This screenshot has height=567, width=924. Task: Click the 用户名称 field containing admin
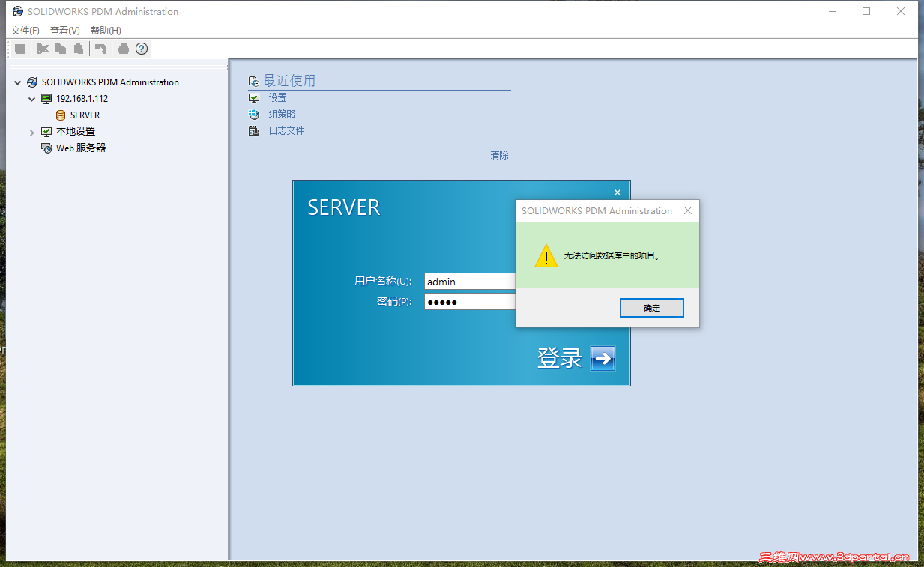pos(470,282)
